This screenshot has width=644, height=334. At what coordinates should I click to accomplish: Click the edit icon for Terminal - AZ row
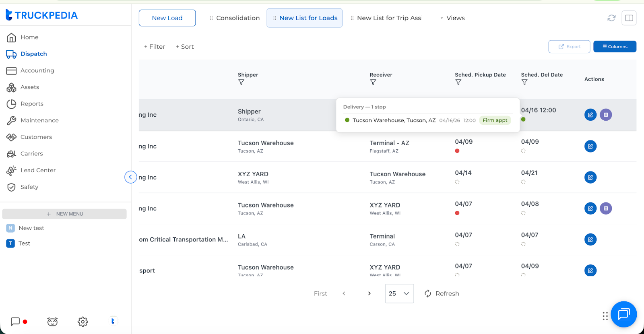coord(590,146)
